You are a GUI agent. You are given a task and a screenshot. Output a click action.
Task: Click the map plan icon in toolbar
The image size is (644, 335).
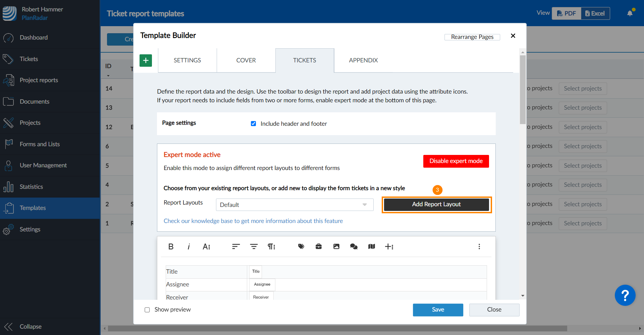[371, 246]
